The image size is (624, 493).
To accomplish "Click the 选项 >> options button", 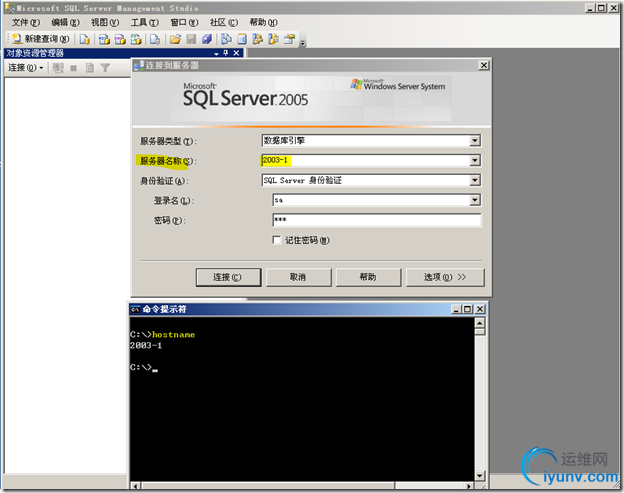I will [x=445, y=277].
